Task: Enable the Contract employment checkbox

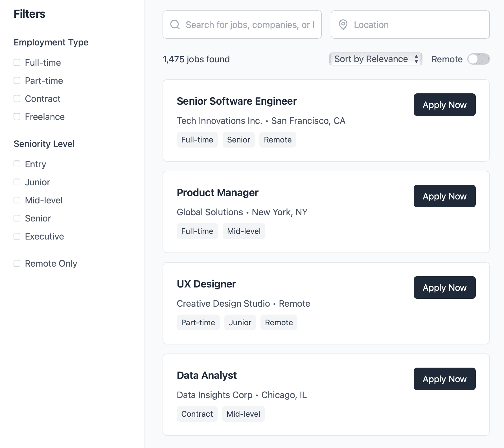Action: (x=17, y=98)
